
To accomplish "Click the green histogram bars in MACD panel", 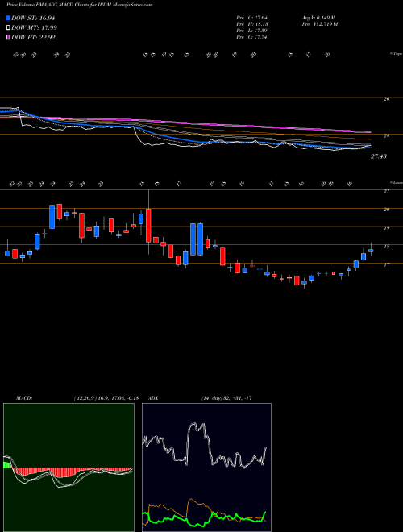I will (7, 465).
